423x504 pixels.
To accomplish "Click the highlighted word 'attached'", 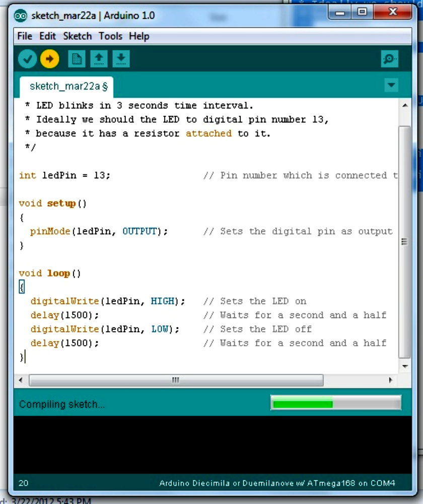I will pos(209,134).
